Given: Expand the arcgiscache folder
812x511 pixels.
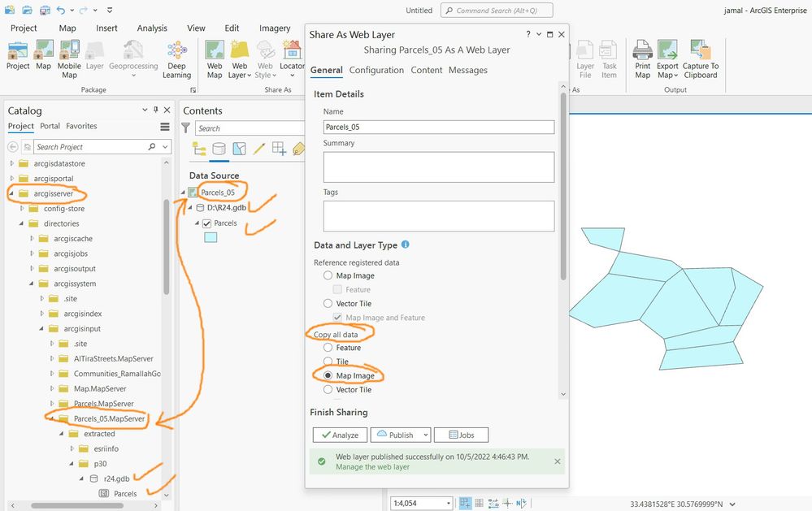Looking at the screenshot, I should (x=33, y=239).
